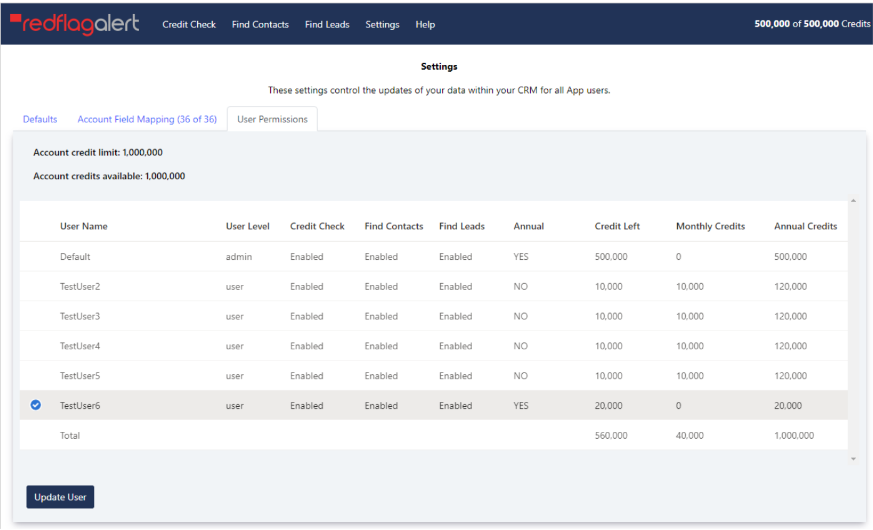Click Default row's Annual YES cell

(521, 257)
